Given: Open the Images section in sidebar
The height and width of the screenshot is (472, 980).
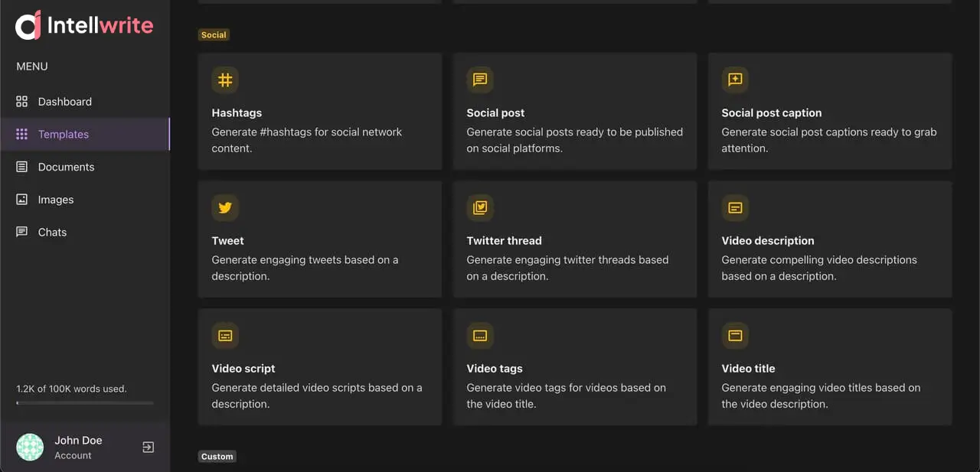Looking at the screenshot, I should pos(56,200).
